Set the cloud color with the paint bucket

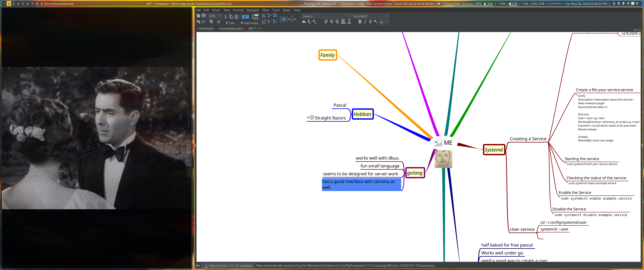click(x=309, y=22)
